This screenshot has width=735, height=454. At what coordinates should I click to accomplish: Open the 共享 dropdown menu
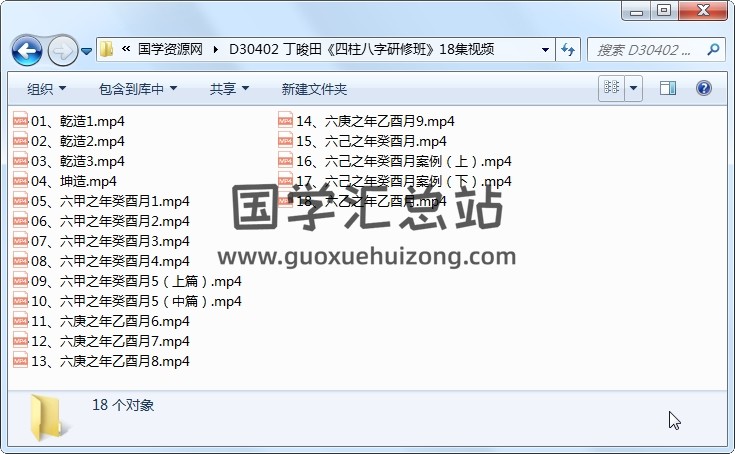pyautogui.click(x=229, y=89)
